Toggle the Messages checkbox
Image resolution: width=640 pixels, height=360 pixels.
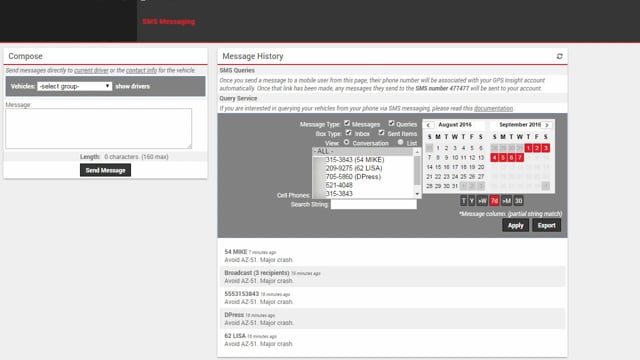click(347, 123)
